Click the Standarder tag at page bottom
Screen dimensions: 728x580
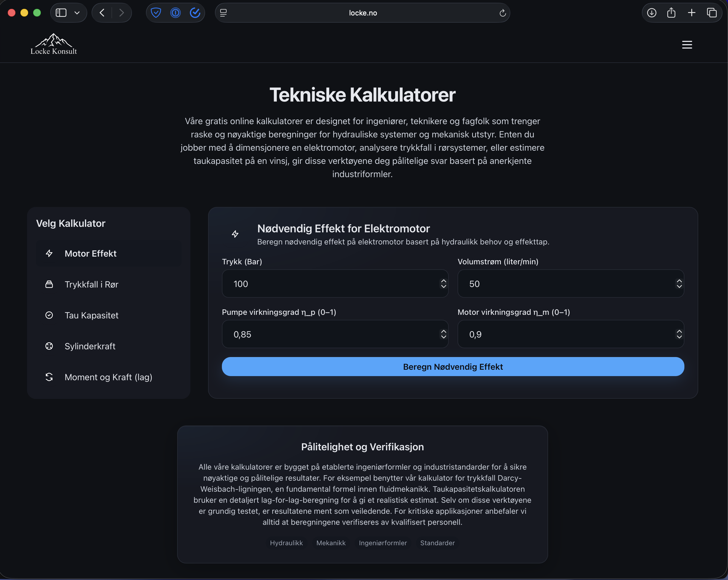(x=437, y=543)
